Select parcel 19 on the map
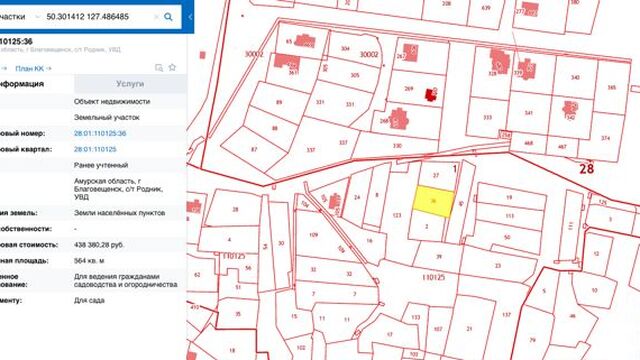The image size is (640, 360). 509,198
